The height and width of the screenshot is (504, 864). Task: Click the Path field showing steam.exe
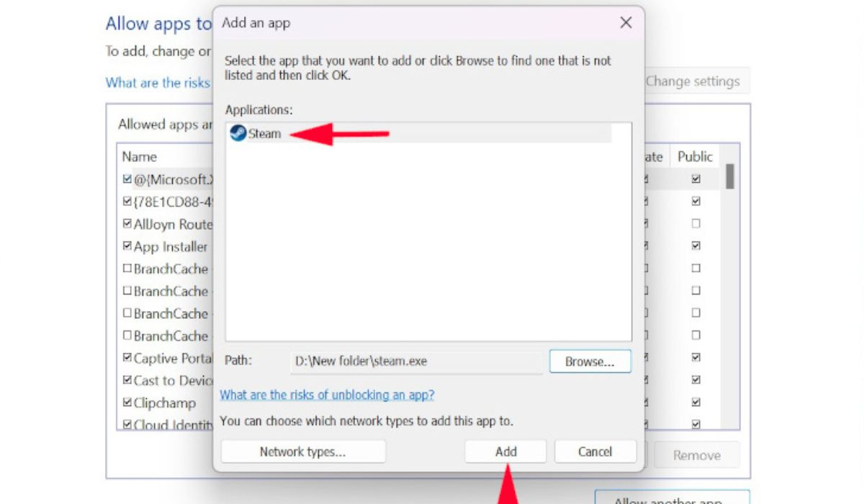[x=416, y=361]
